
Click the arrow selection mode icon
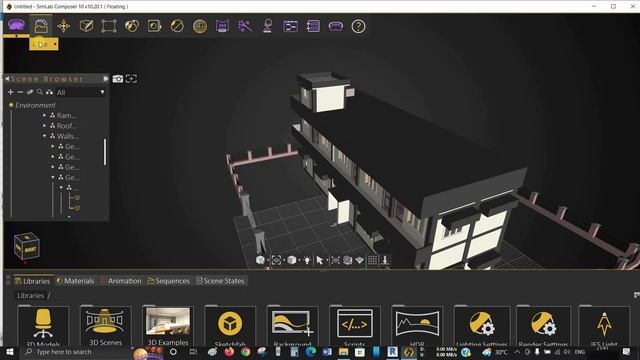[320, 260]
